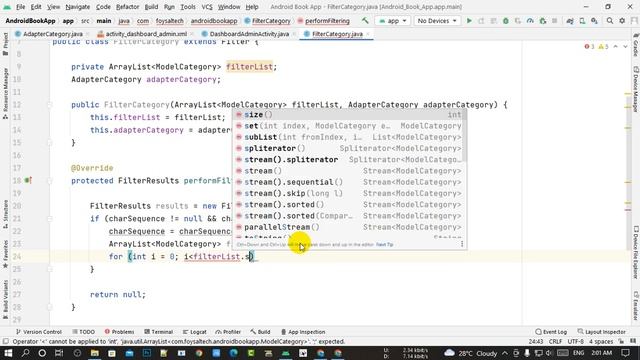Open the Problems tool window
The width and height of the screenshot is (640, 360).
click(x=119, y=332)
